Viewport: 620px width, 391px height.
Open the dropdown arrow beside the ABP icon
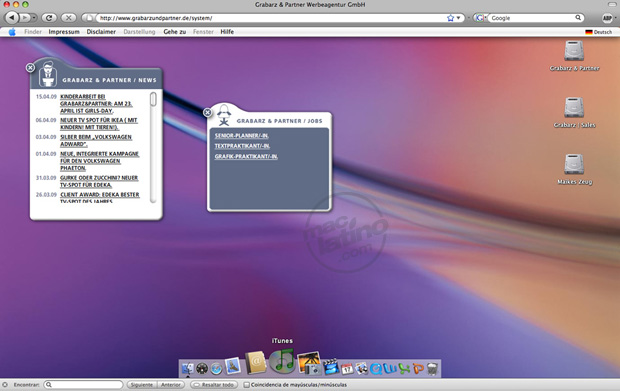(x=615, y=18)
